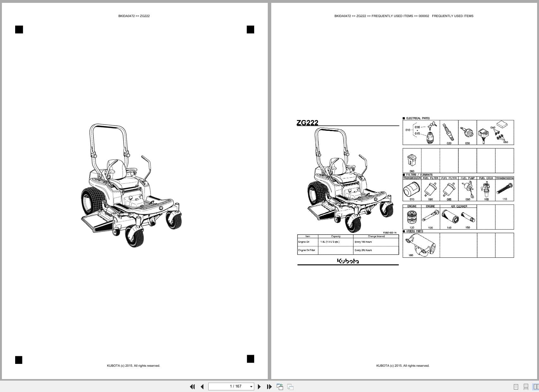Skip to the last page (167)

pos(269,386)
